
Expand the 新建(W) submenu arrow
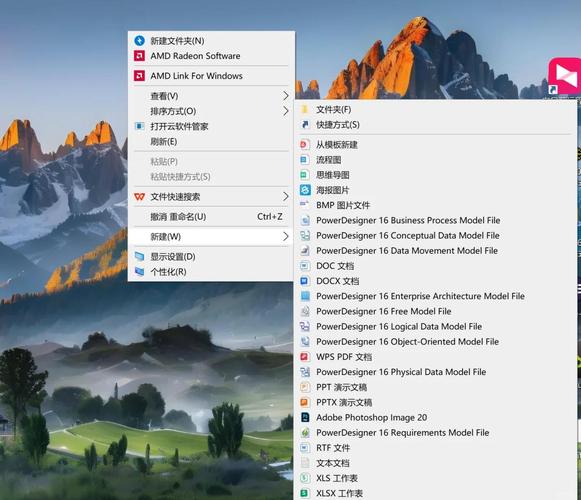coord(286,236)
